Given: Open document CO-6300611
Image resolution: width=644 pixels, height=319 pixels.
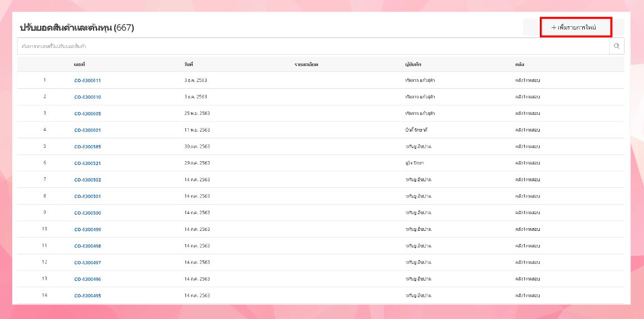Looking at the screenshot, I should [87, 80].
